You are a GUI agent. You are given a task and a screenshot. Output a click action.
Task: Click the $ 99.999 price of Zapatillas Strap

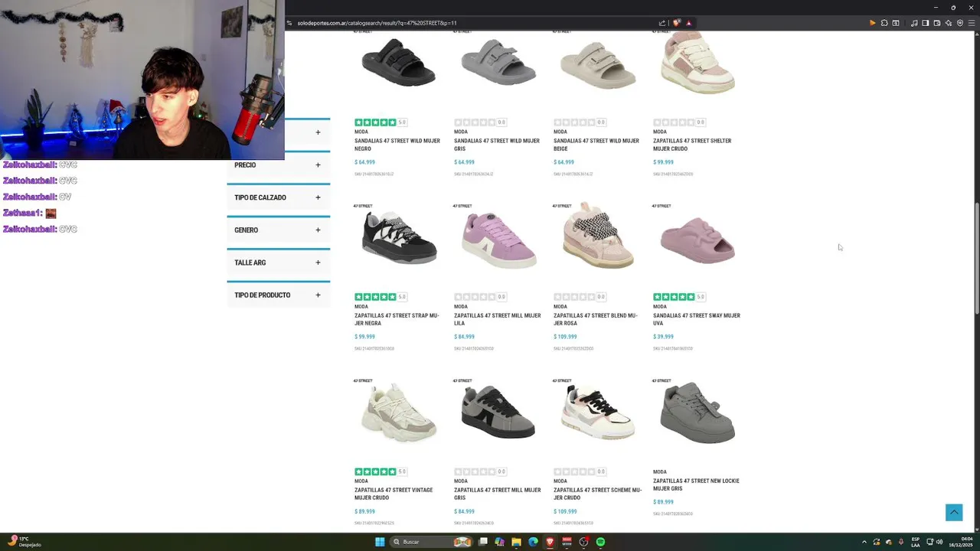[364, 337]
